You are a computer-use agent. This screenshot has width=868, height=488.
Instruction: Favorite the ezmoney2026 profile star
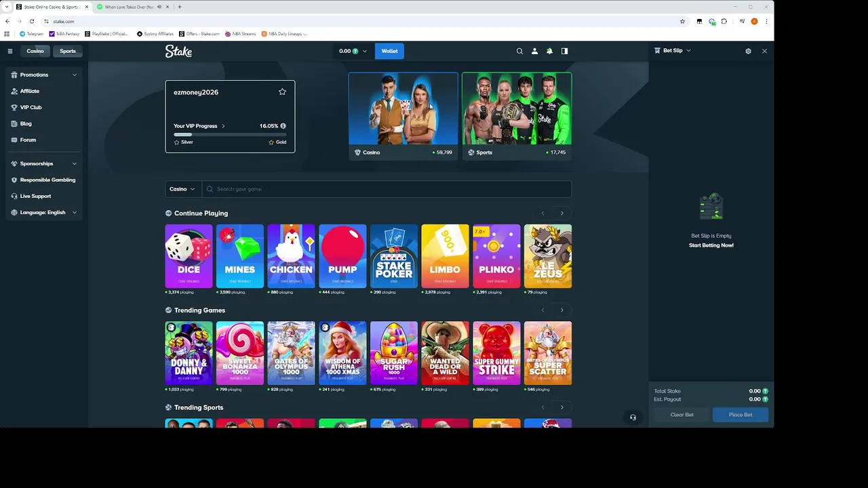pyautogui.click(x=282, y=91)
